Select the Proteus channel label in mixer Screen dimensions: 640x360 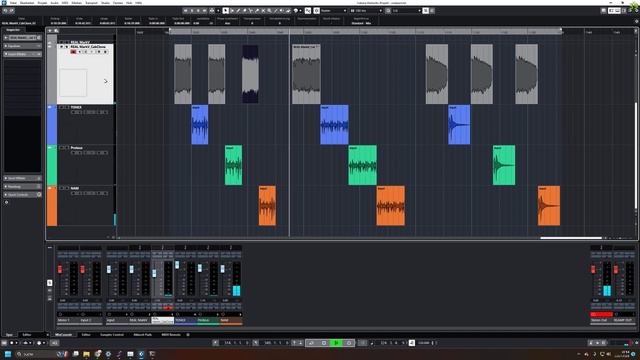click(208, 320)
